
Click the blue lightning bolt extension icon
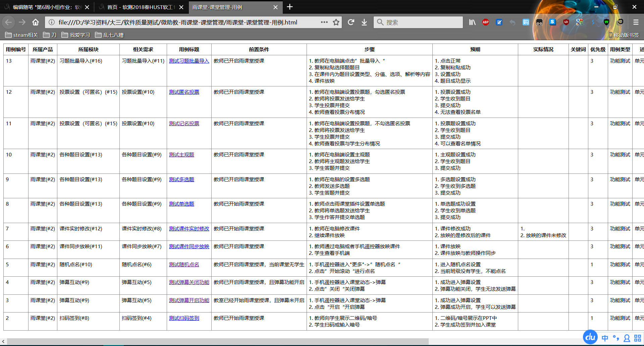pyautogui.click(x=593, y=22)
